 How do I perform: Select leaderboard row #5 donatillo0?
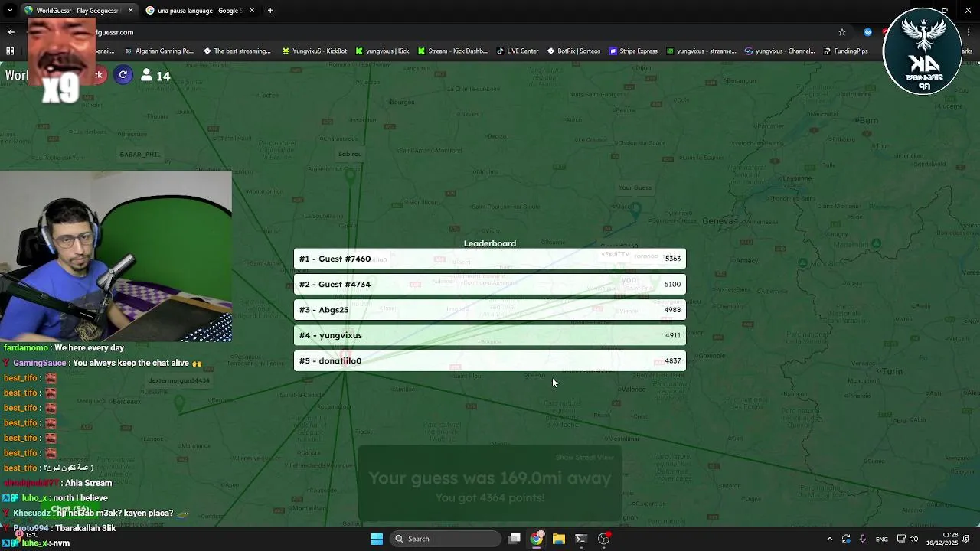tap(490, 360)
